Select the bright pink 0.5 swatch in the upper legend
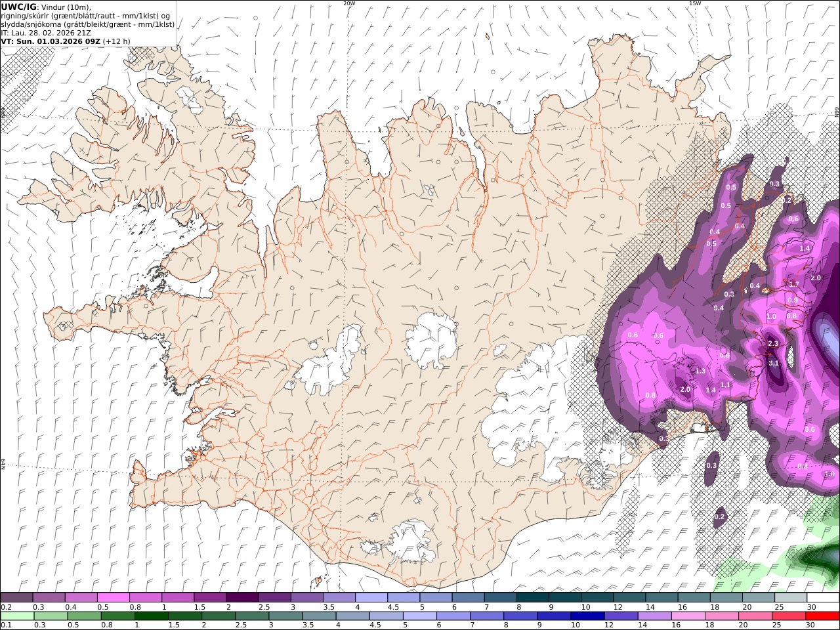This screenshot has height=630, width=840. pos(113,598)
